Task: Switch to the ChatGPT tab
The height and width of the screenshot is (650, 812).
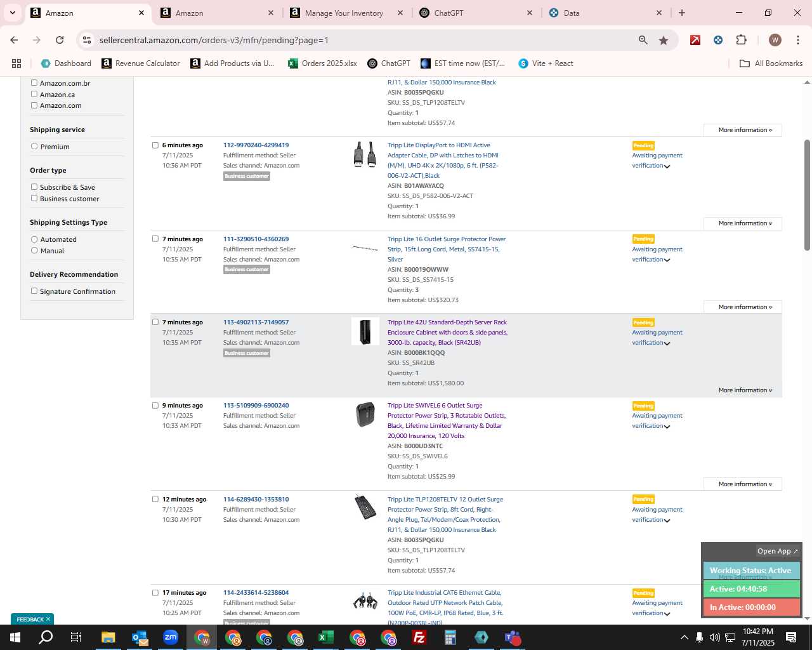Action: tap(476, 13)
